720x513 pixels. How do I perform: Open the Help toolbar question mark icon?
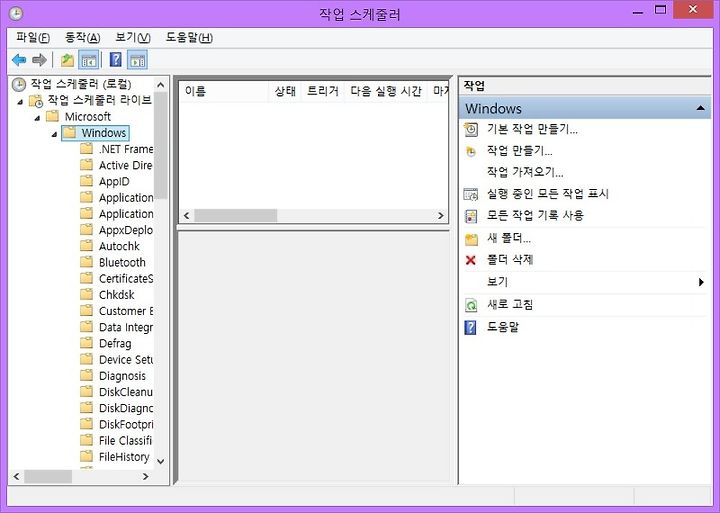(x=116, y=60)
